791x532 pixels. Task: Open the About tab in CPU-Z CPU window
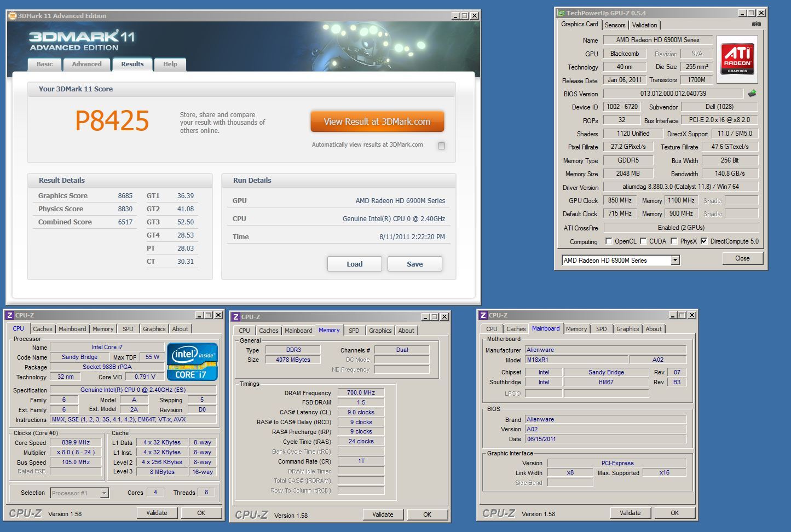[180, 329]
